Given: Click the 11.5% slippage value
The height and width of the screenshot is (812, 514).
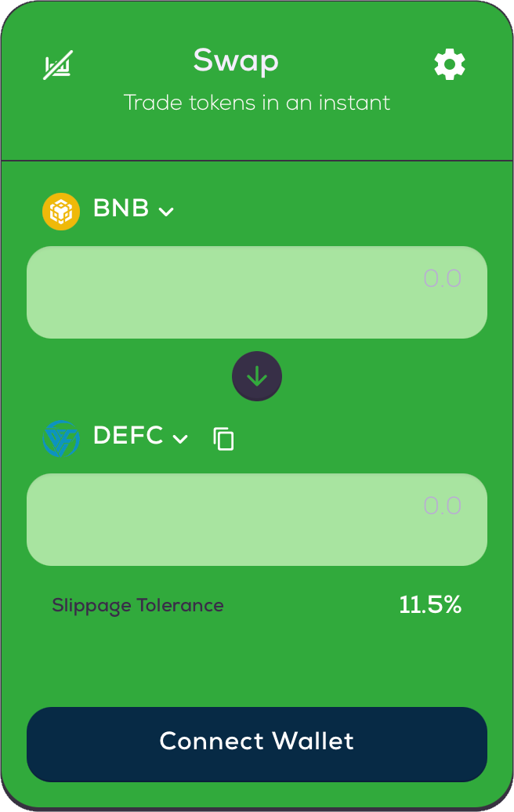Looking at the screenshot, I should pos(430,604).
